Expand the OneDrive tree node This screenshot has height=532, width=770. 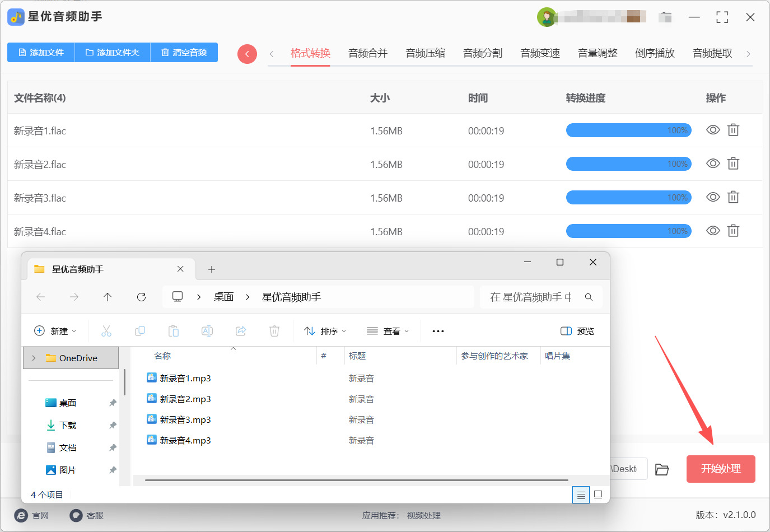(34, 358)
